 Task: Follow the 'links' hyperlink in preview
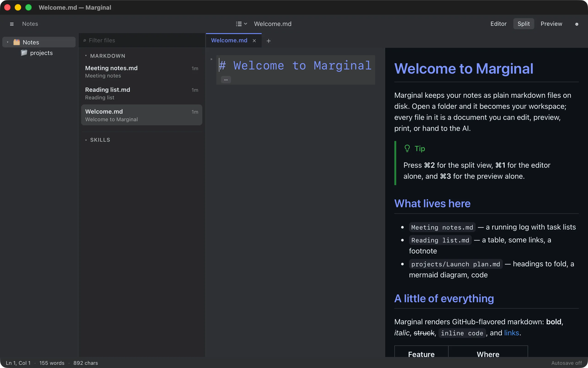coord(512,333)
